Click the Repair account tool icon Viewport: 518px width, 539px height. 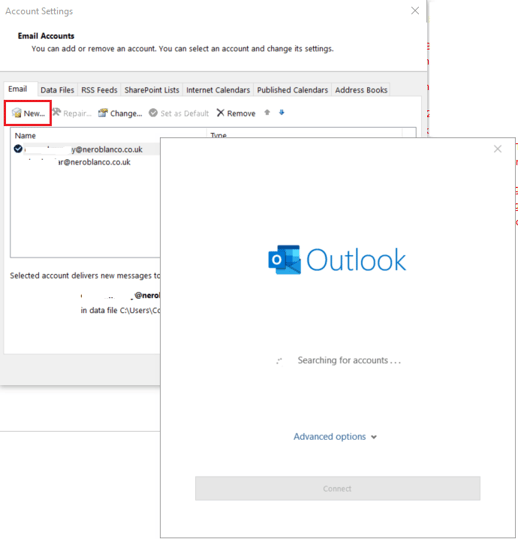point(57,112)
